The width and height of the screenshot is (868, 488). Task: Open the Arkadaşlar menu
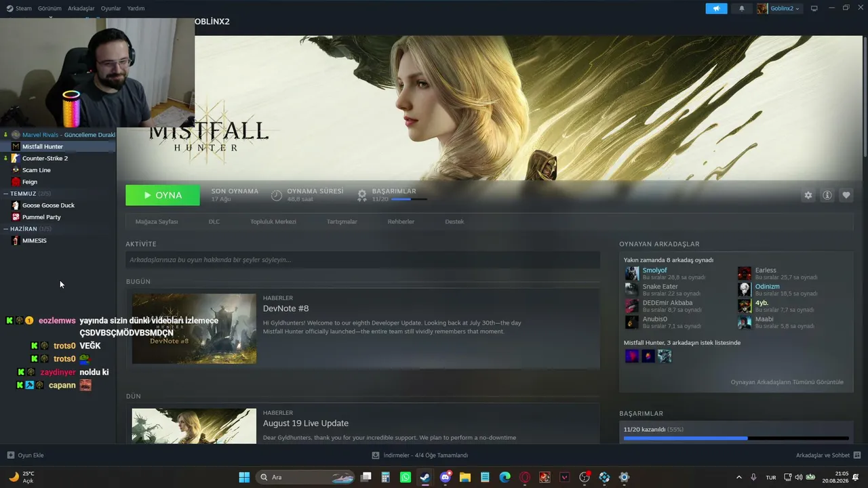click(81, 8)
